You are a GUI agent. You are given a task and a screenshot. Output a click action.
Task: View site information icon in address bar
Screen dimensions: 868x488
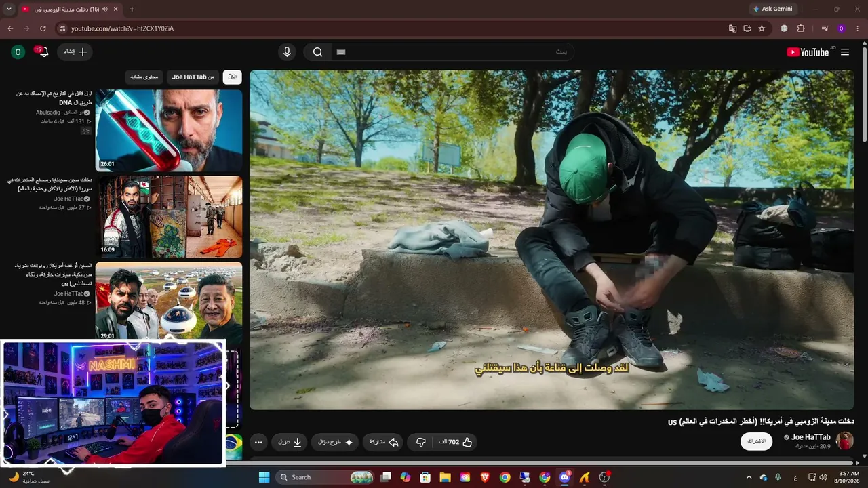[x=62, y=28]
